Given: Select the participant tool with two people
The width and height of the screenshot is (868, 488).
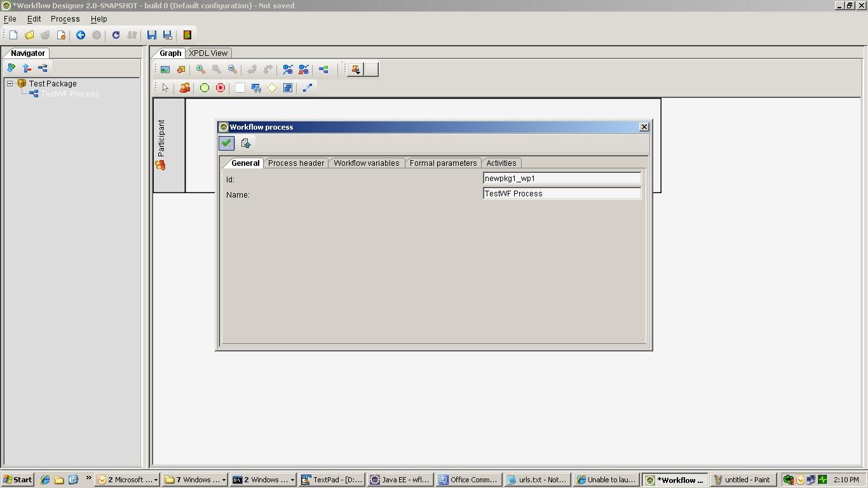Looking at the screenshot, I should click(185, 88).
